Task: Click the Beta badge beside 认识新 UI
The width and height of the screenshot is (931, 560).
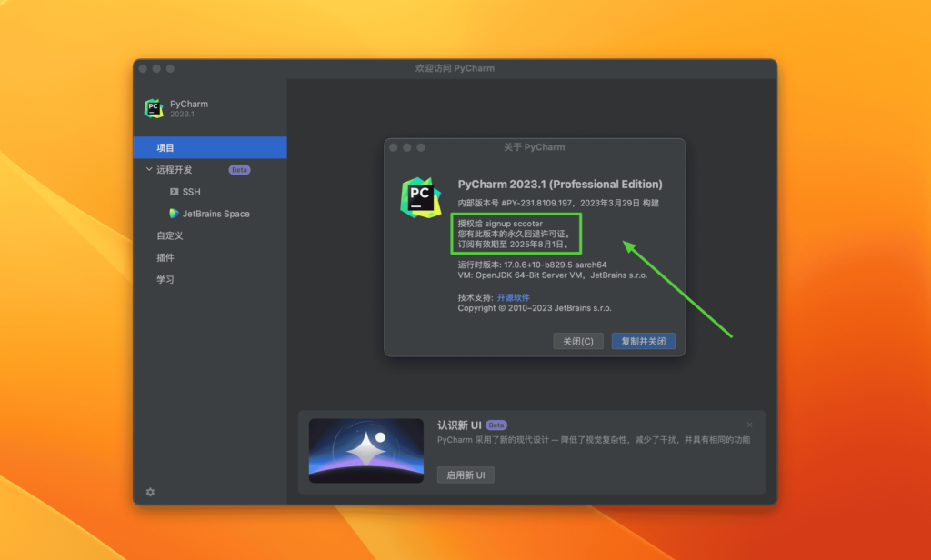Action: click(x=496, y=425)
